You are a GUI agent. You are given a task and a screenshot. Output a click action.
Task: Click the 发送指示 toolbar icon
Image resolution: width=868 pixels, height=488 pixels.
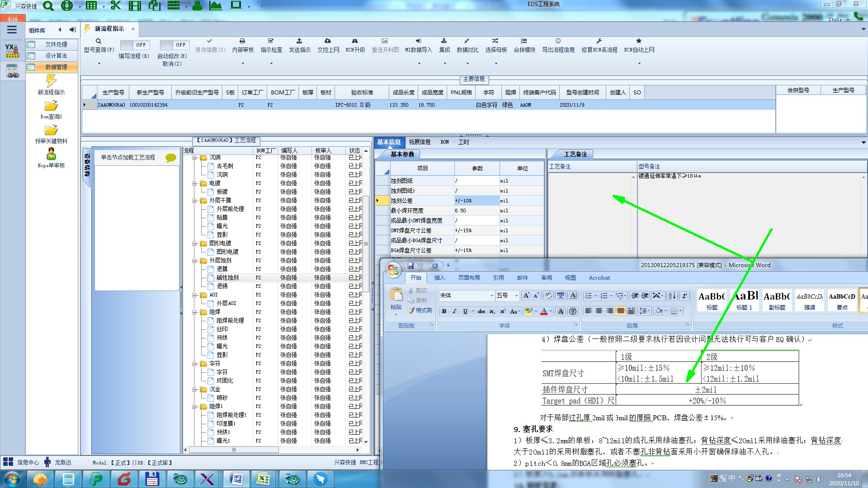point(299,41)
